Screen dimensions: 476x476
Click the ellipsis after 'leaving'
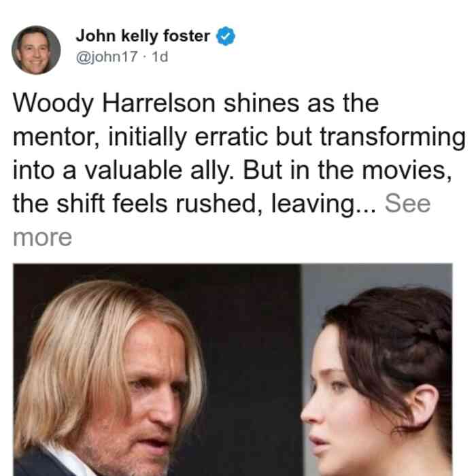366,211
